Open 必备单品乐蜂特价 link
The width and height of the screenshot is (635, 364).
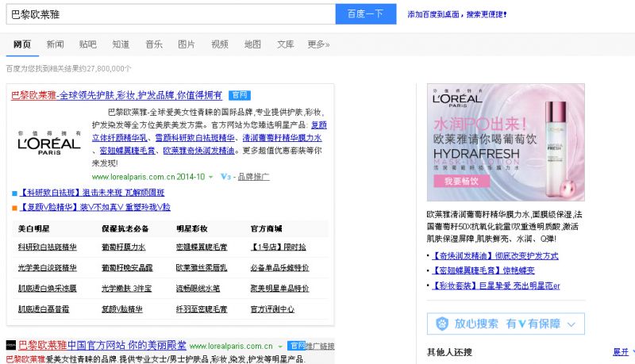pyautogui.click(x=280, y=268)
